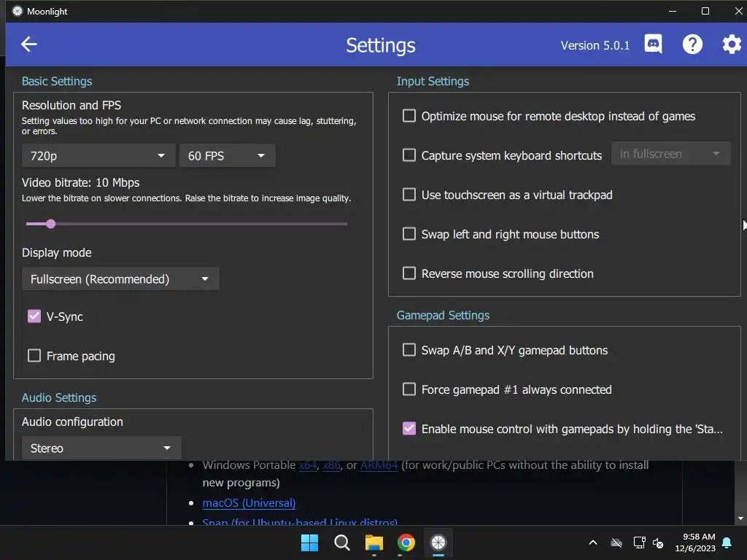Open the Fullscreen (Recommended) display mode dropdown

click(120, 279)
